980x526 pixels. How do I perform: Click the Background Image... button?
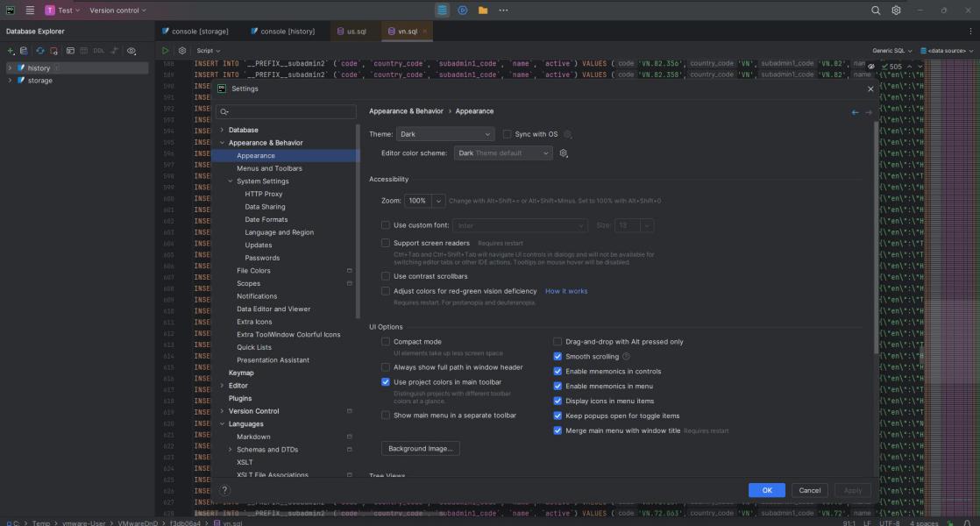coord(420,449)
